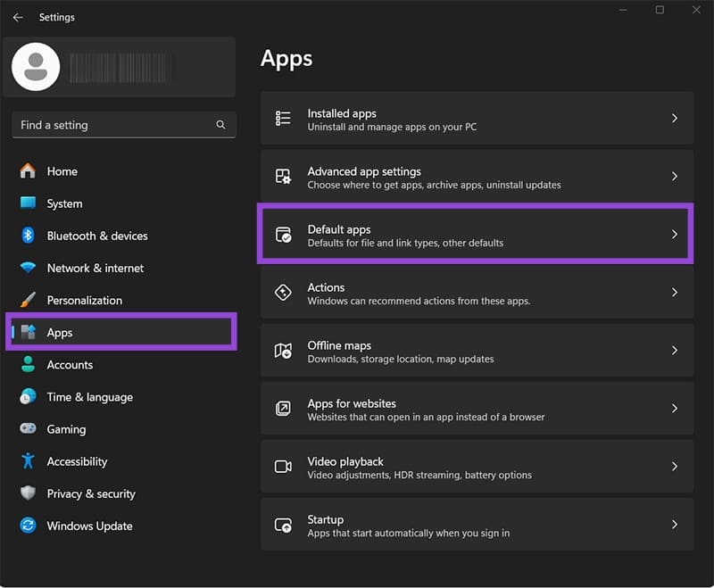Expand Advanced app settings chevron
The image size is (714, 588).
[675, 176]
